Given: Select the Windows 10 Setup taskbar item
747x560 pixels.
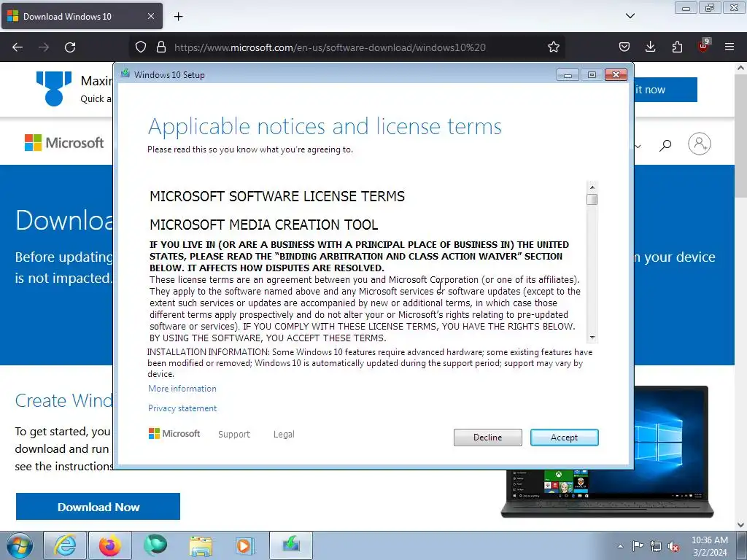Looking at the screenshot, I should point(291,545).
